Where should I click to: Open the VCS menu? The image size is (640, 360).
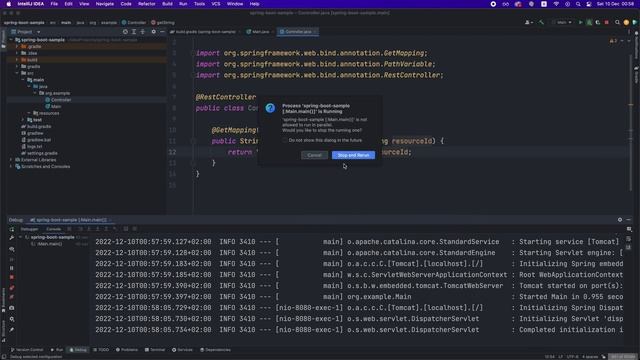(x=216, y=4)
